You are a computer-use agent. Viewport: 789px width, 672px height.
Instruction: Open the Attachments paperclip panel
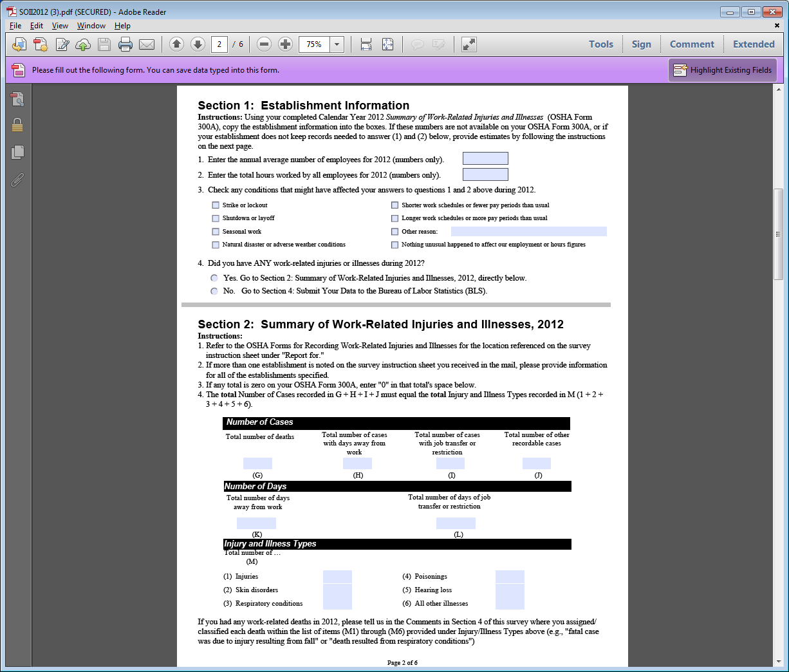click(x=17, y=180)
